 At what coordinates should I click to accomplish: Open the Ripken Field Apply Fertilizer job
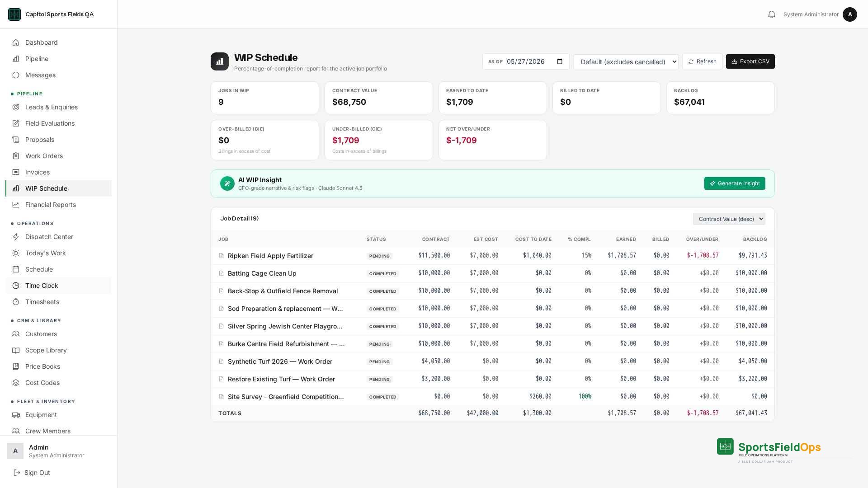pos(270,256)
